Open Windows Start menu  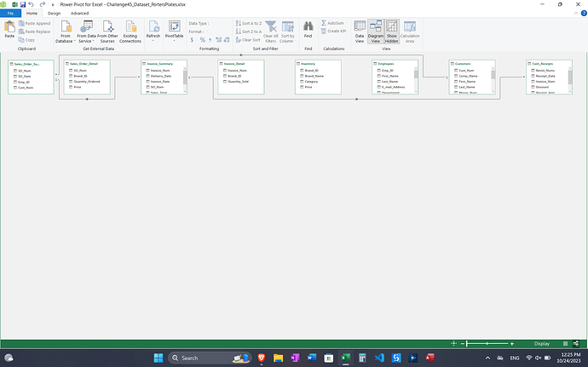coord(159,358)
